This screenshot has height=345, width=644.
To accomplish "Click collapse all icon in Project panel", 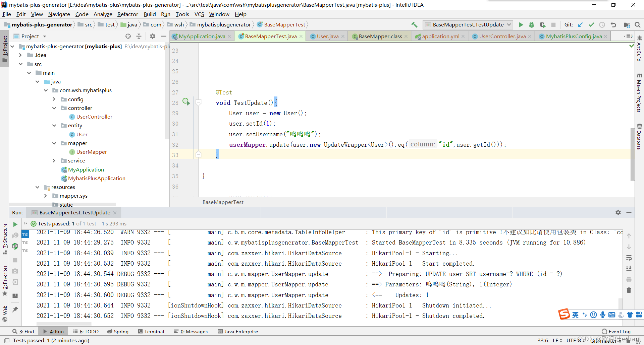I will pos(139,36).
